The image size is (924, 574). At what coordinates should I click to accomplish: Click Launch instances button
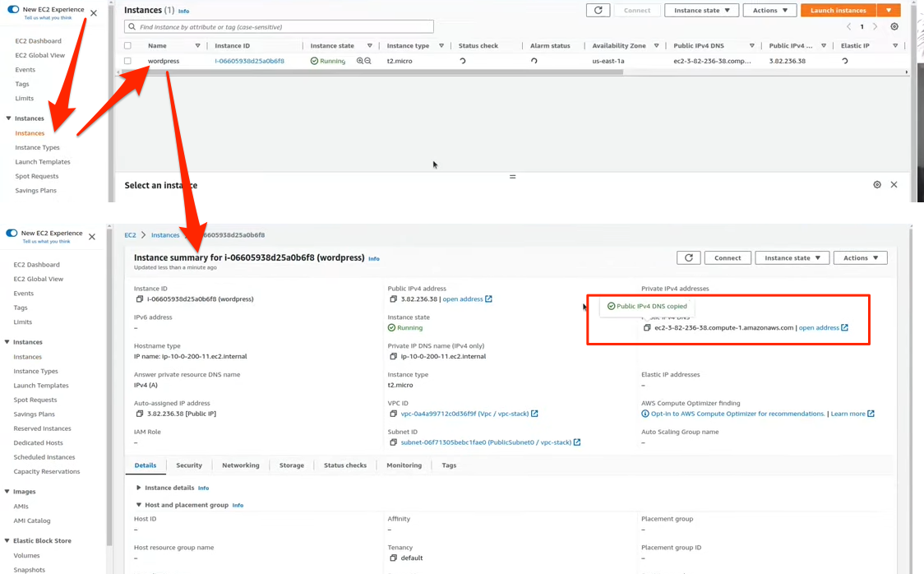pyautogui.click(x=838, y=11)
